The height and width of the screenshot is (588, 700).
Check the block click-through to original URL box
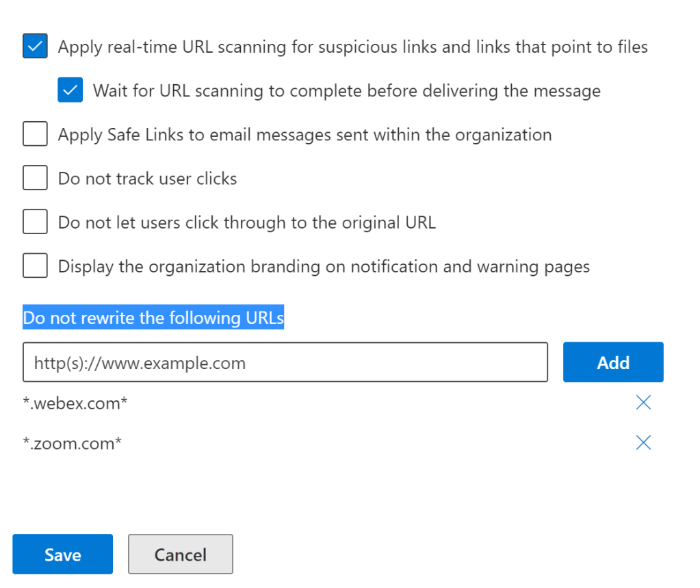[35, 222]
